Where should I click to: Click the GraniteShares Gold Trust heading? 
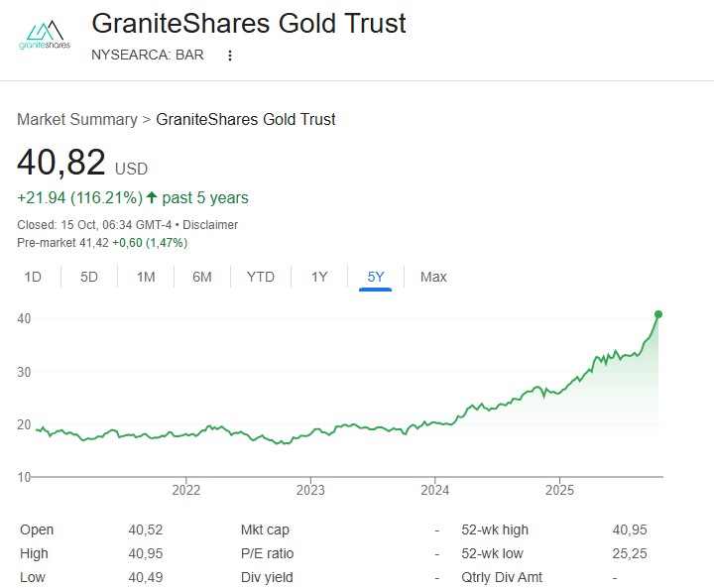click(x=249, y=23)
